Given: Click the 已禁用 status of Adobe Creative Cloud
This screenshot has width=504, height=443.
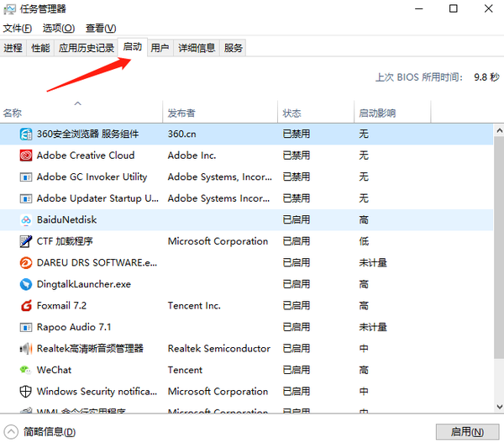Looking at the screenshot, I should pyautogui.click(x=297, y=156).
